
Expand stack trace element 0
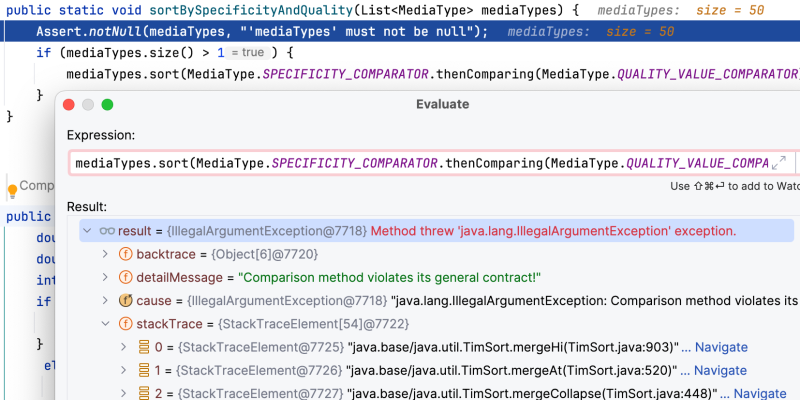[125, 347]
